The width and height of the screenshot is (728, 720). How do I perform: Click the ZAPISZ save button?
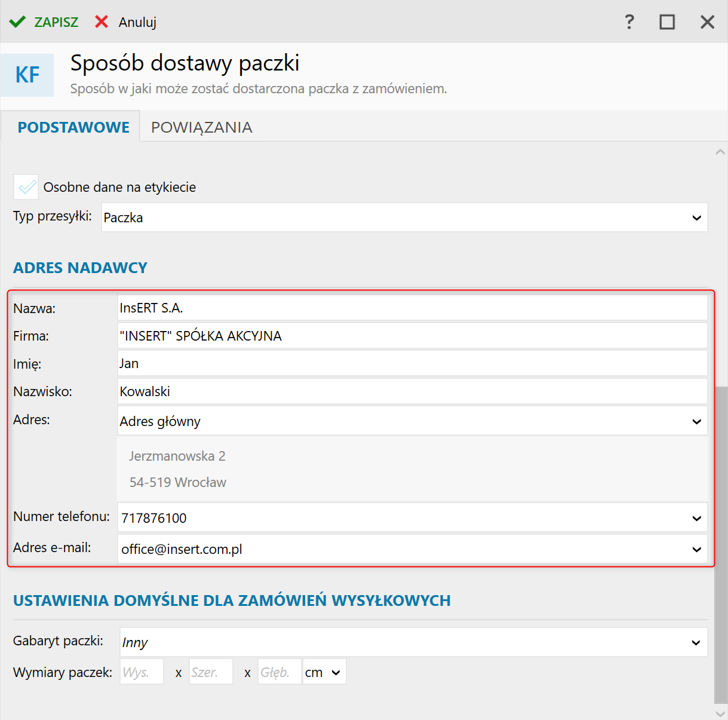(x=44, y=22)
